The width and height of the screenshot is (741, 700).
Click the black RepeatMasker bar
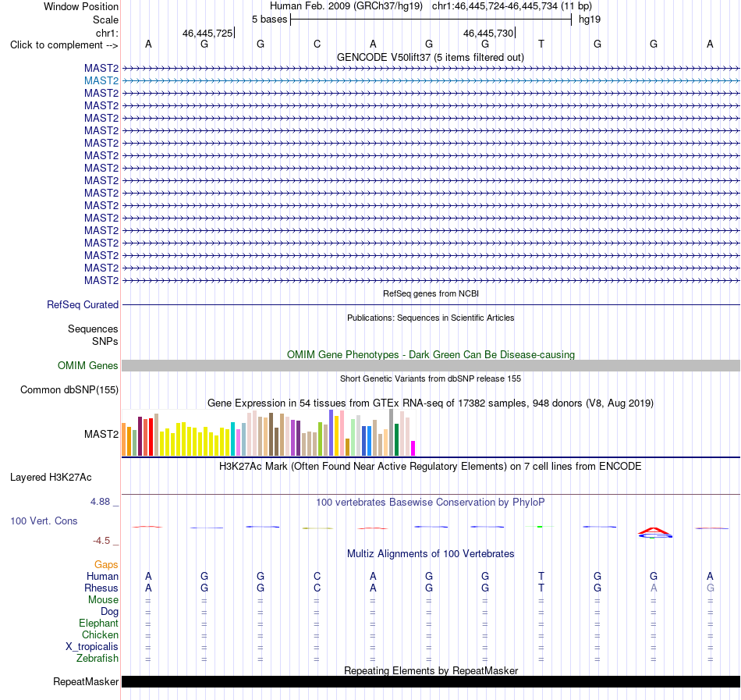pos(431,681)
